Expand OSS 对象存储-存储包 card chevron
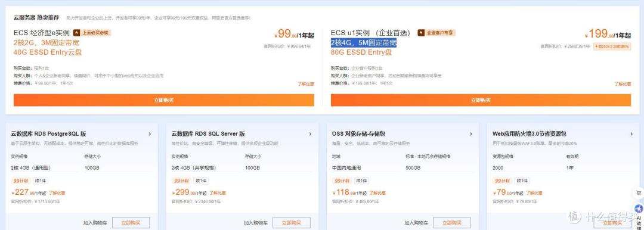The height and width of the screenshot is (230, 644). pos(470,134)
